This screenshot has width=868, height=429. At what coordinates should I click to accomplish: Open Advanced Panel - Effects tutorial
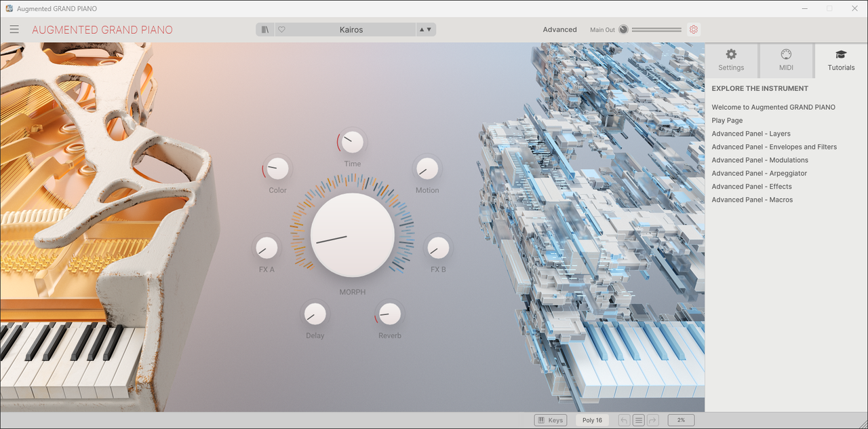click(x=751, y=187)
